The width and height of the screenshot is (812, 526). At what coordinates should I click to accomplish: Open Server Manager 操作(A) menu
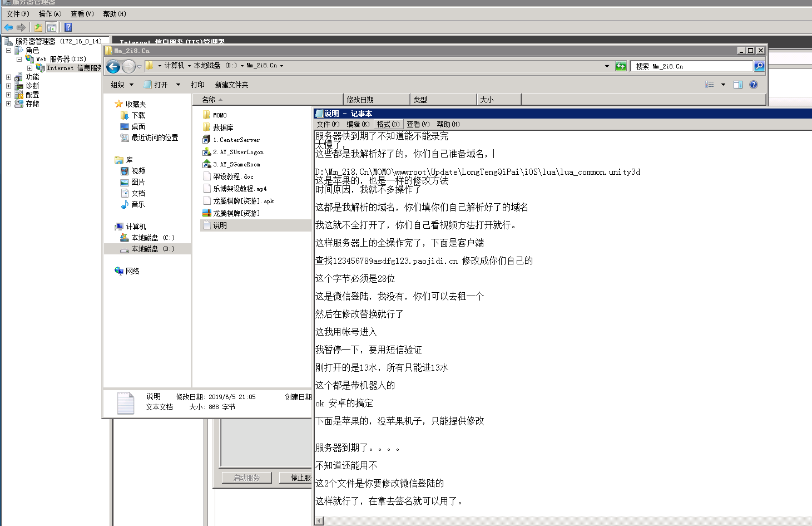[x=49, y=14]
